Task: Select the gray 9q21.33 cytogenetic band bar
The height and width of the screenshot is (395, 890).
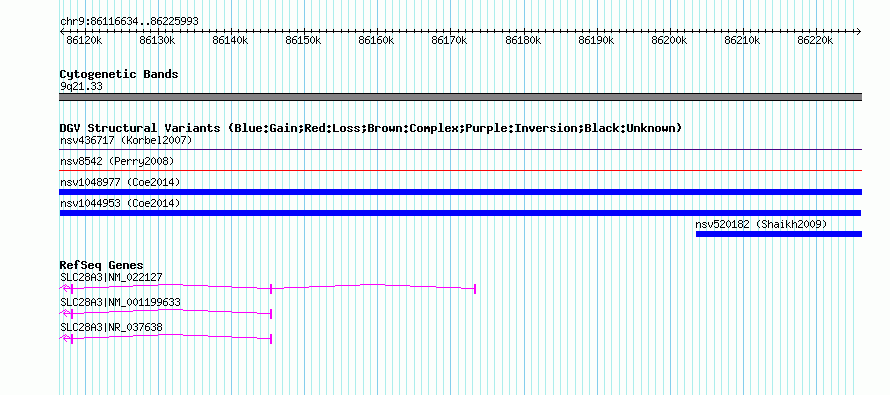Action: [x=460, y=97]
